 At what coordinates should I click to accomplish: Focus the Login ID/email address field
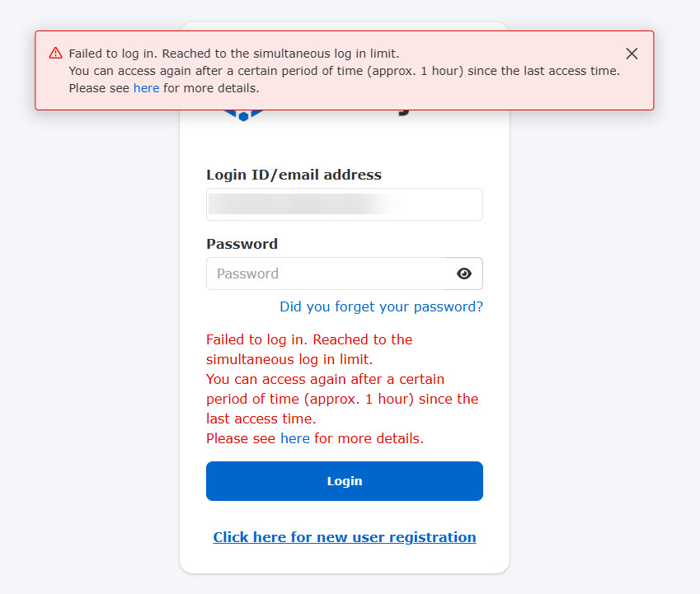point(344,204)
